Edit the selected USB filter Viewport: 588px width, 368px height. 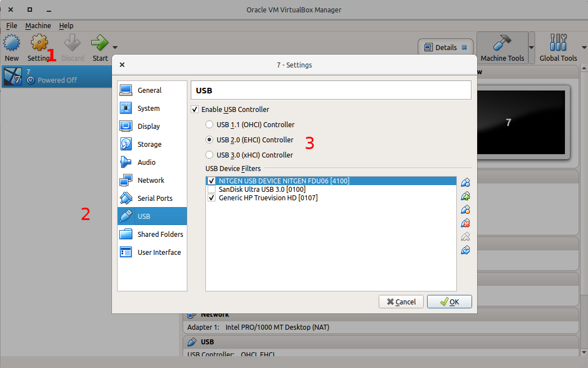pyautogui.click(x=465, y=210)
